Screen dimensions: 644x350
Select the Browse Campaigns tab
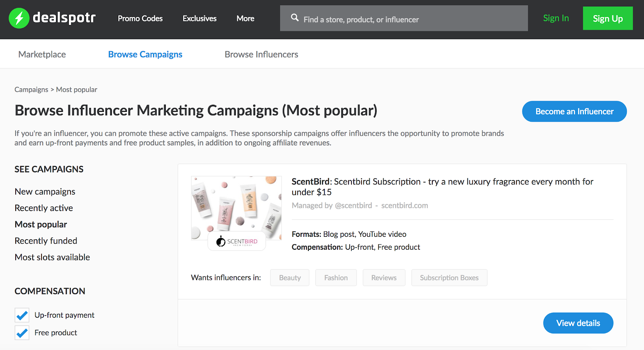tap(145, 54)
